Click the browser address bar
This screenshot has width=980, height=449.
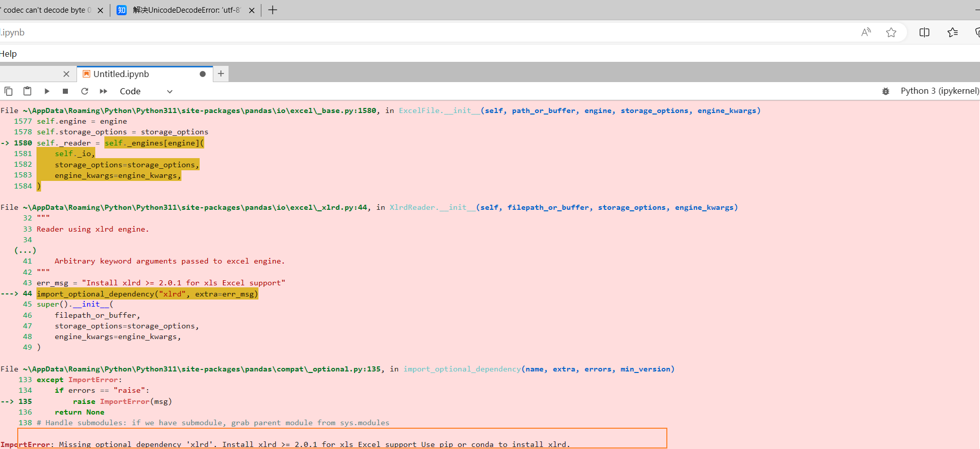(426, 32)
